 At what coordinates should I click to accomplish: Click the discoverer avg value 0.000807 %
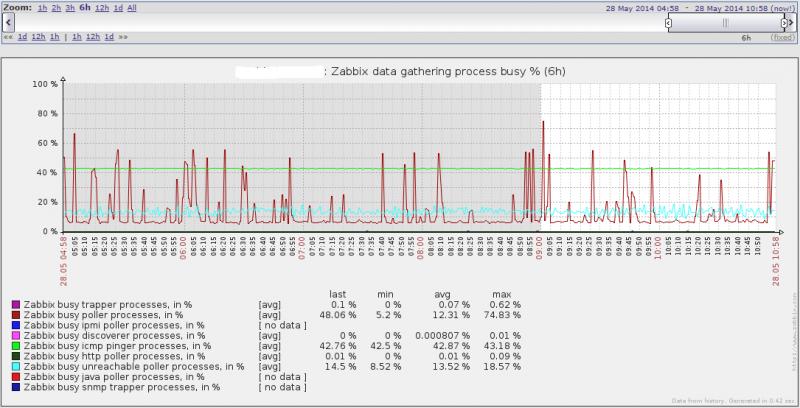point(442,336)
